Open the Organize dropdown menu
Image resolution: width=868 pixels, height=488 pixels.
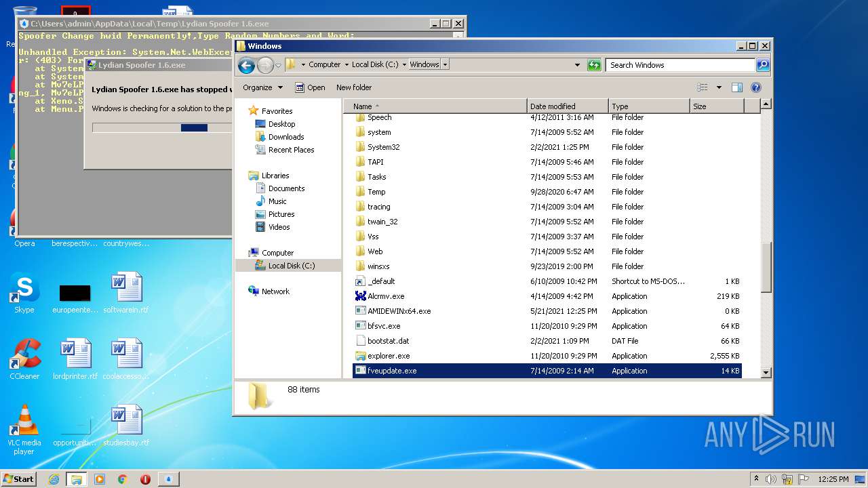tap(263, 87)
